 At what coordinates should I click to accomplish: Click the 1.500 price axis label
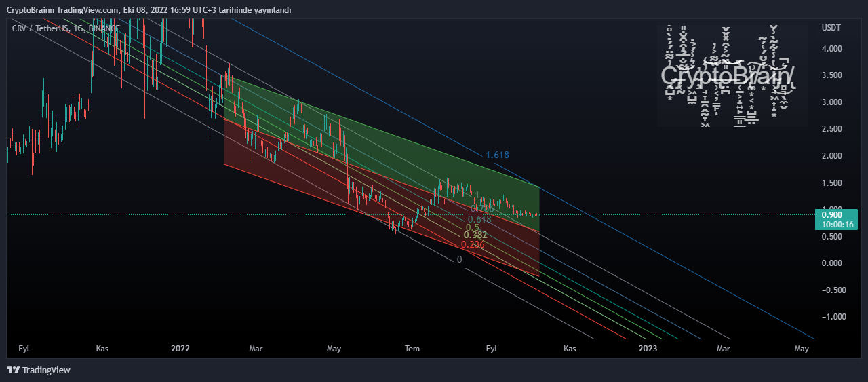coord(831,183)
